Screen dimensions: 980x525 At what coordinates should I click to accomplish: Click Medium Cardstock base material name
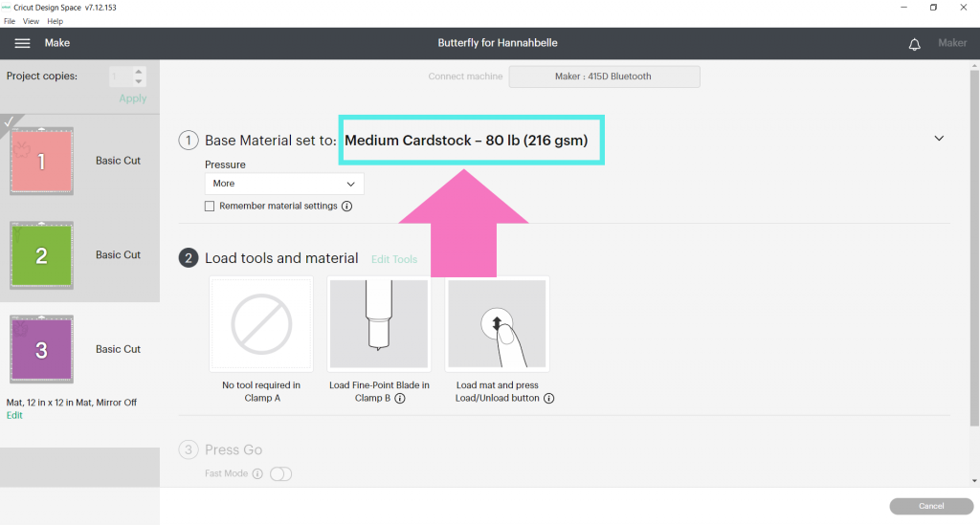click(x=466, y=141)
